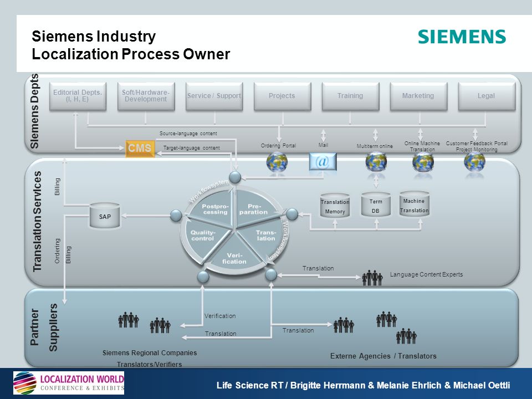Click the footer presenter names text

point(364,385)
